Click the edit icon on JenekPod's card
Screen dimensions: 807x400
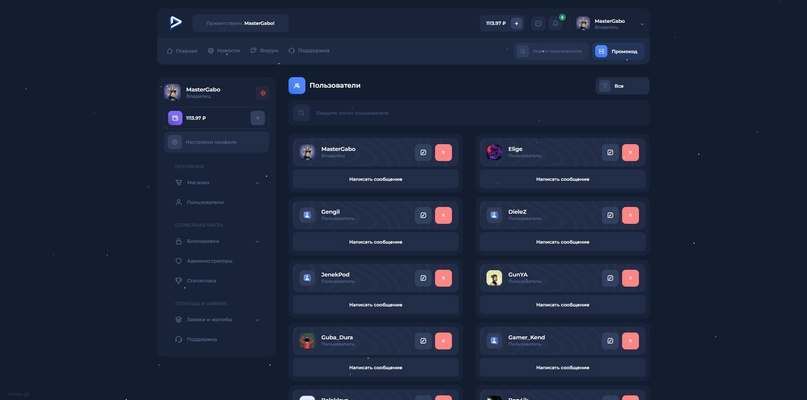423,278
